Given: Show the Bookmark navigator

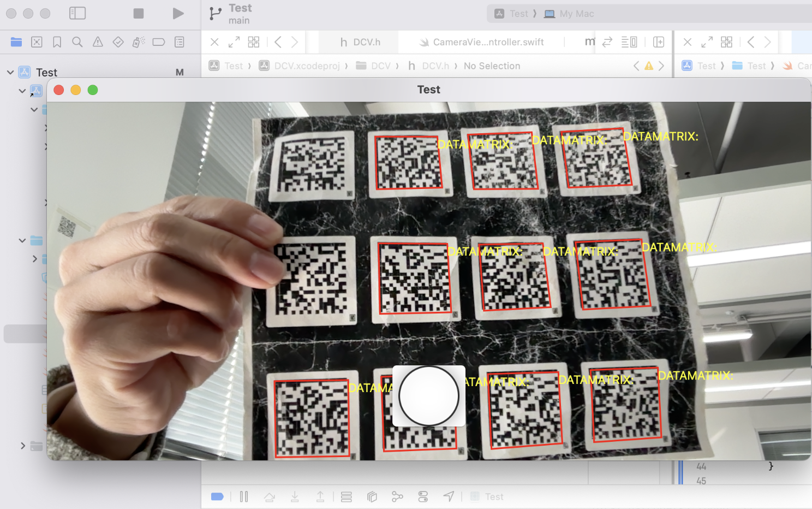Looking at the screenshot, I should (x=57, y=42).
